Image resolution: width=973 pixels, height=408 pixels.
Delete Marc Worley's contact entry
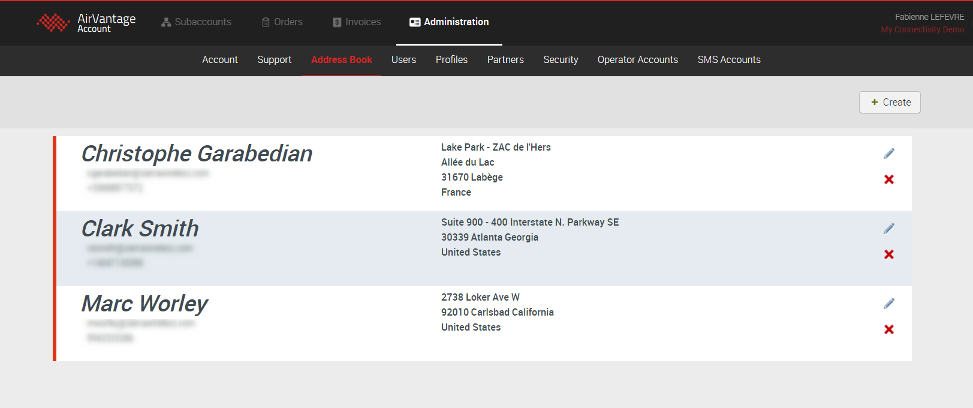pos(889,329)
